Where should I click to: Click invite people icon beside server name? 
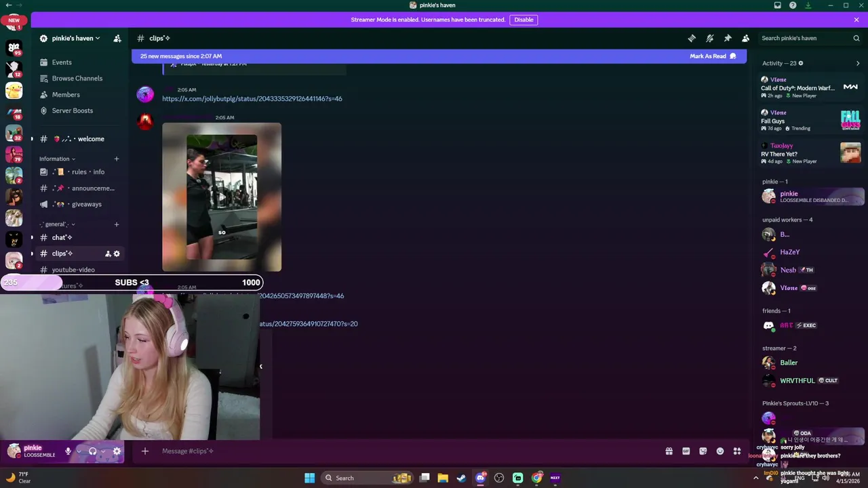pos(117,39)
